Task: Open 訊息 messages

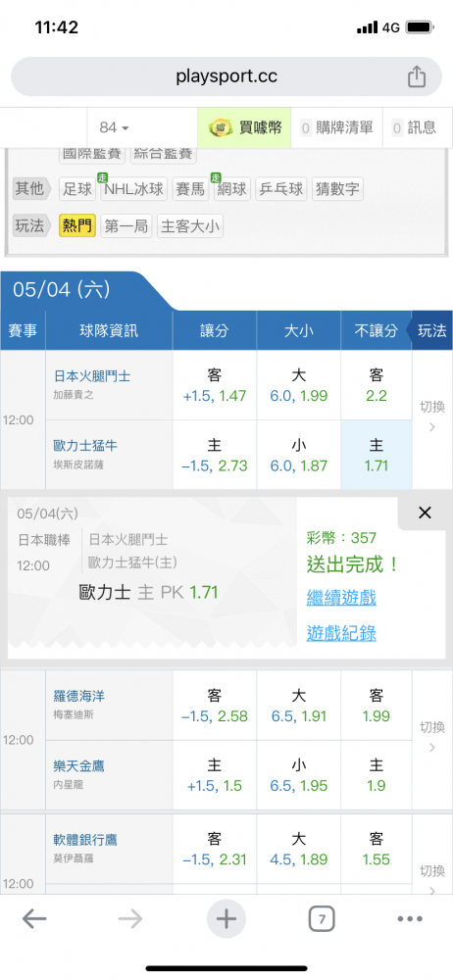Action: [414, 128]
